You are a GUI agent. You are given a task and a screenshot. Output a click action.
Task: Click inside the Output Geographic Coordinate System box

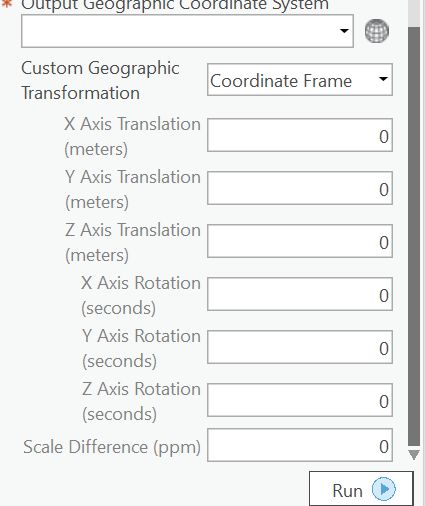[x=187, y=31]
